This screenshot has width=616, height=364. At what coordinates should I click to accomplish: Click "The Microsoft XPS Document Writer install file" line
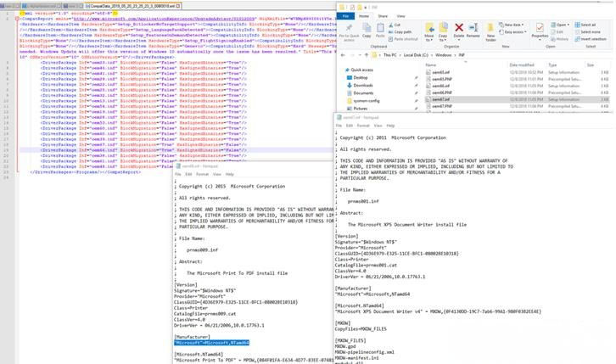(x=407, y=225)
